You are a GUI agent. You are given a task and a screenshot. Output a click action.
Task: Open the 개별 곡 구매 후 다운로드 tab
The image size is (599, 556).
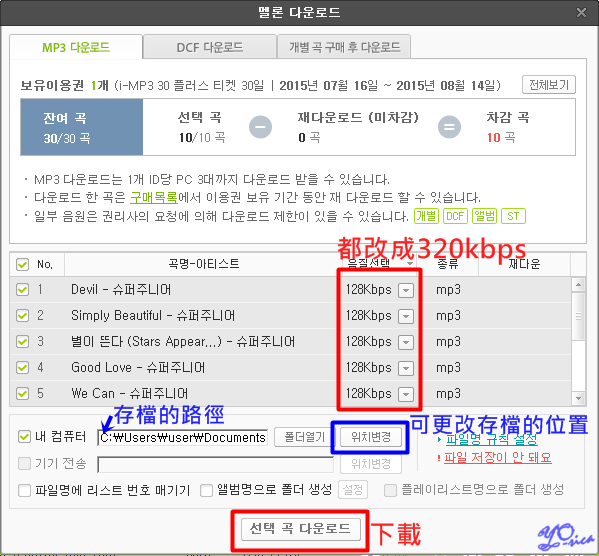[x=345, y=47]
